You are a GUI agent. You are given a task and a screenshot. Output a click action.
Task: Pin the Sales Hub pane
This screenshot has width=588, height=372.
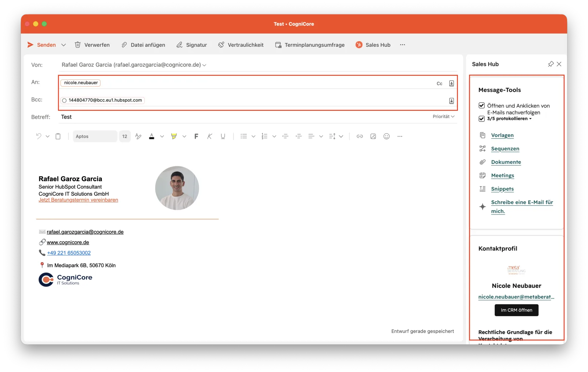click(x=551, y=64)
